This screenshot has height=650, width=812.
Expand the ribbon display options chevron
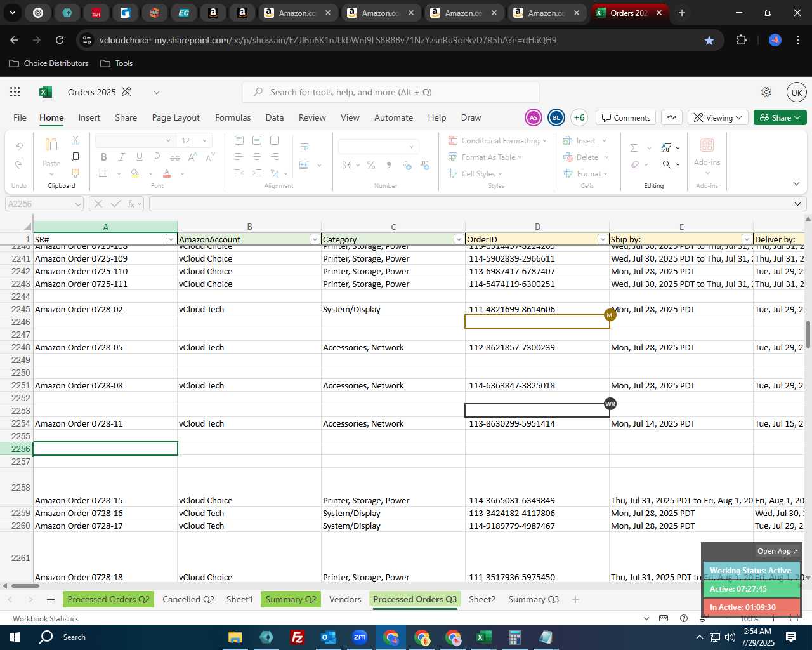pyautogui.click(x=796, y=184)
